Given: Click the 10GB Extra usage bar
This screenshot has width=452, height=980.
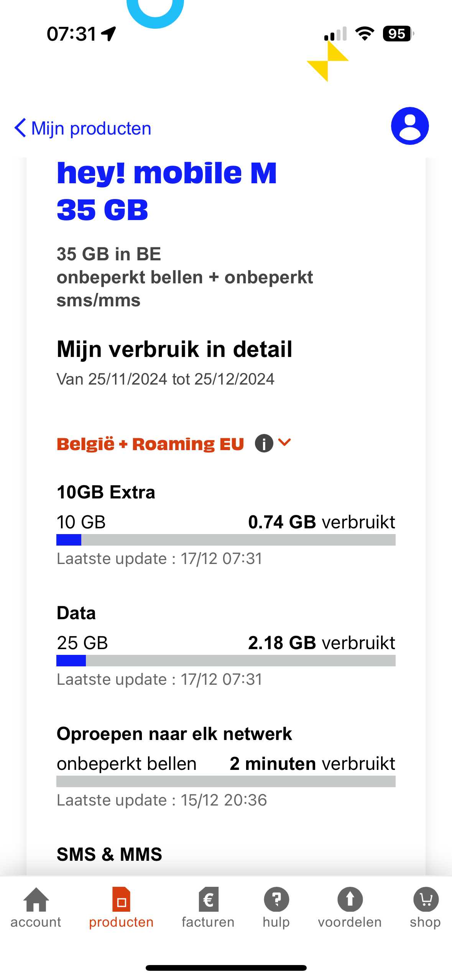Looking at the screenshot, I should pos(226,540).
